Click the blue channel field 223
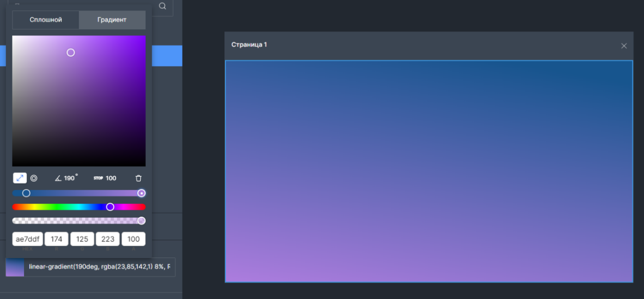The image size is (644, 299). (108, 239)
